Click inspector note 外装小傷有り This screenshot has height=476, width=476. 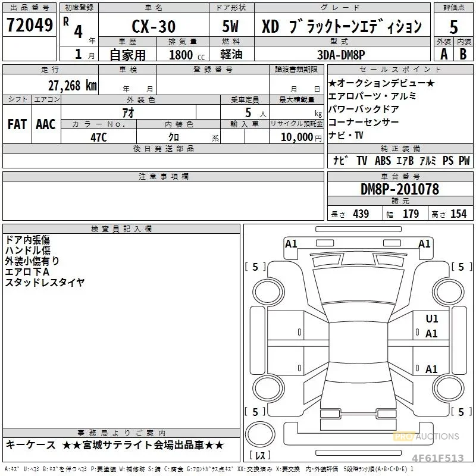coord(32,261)
